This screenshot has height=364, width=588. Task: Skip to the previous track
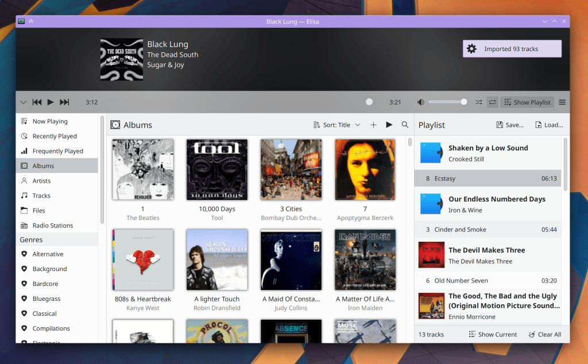coord(37,102)
